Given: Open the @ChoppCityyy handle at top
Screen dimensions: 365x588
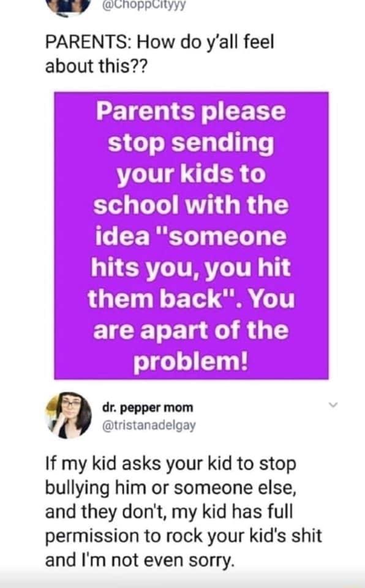Looking at the screenshot, I should click(143, 4).
